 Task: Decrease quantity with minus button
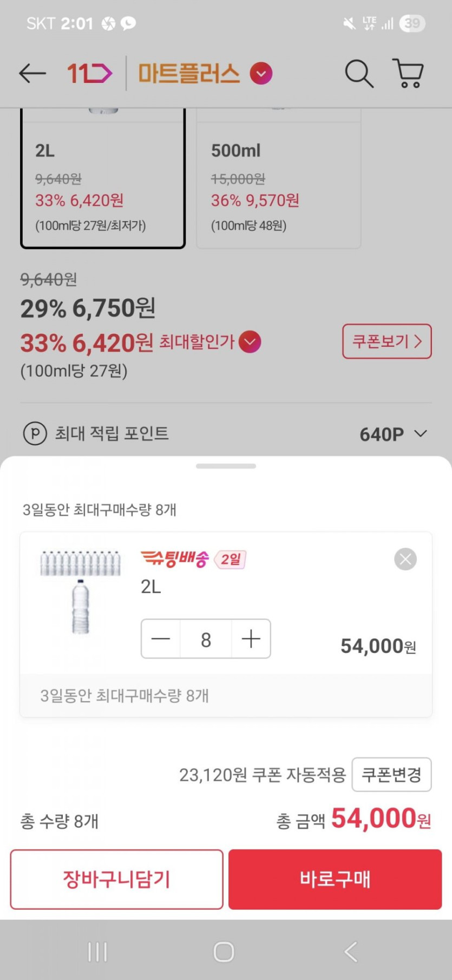[161, 639]
